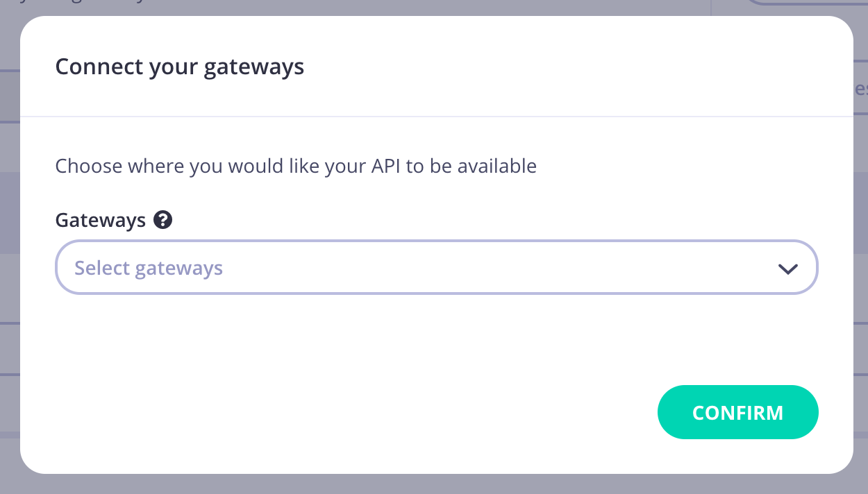Viewport: 868px width, 494px height.
Task: Select the info icon next to the Gateways label
Action: click(x=162, y=220)
